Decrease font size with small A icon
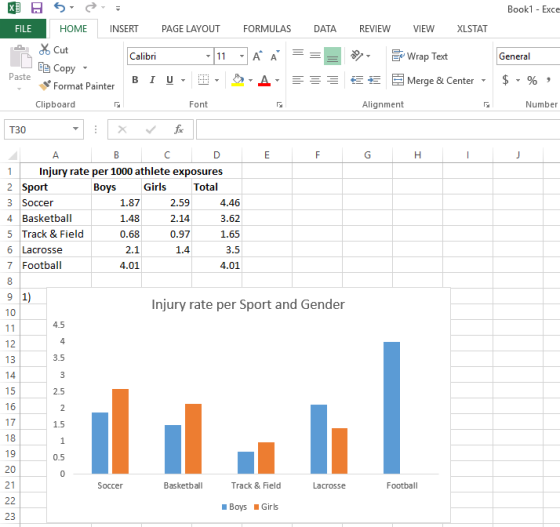560x527 pixels. pos(275,56)
